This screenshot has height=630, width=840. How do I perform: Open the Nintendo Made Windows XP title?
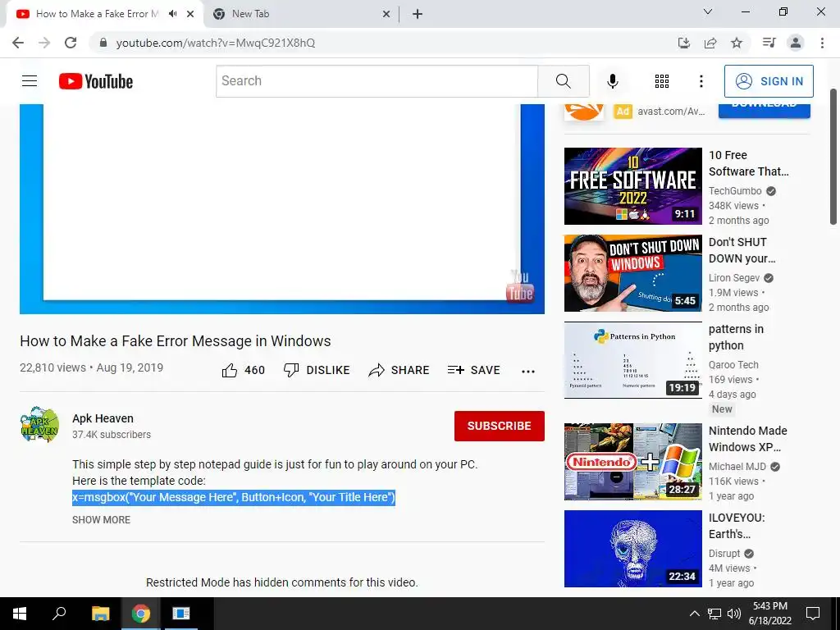pos(748,439)
